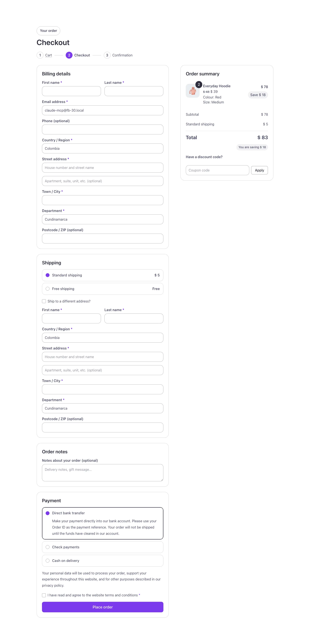The height and width of the screenshot is (644, 310).
Task: Choose Check payments option
Action: (x=48, y=547)
